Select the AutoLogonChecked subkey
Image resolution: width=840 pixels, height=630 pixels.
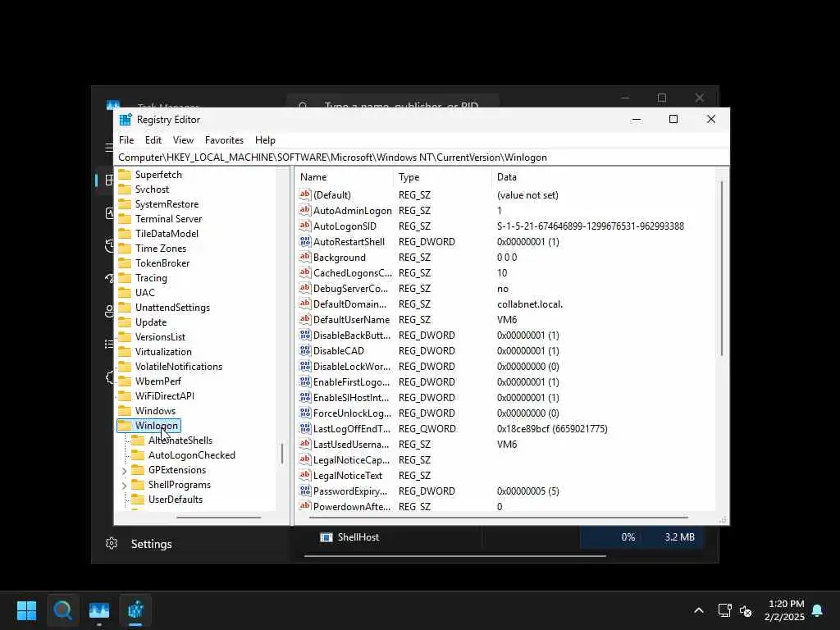pos(192,454)
